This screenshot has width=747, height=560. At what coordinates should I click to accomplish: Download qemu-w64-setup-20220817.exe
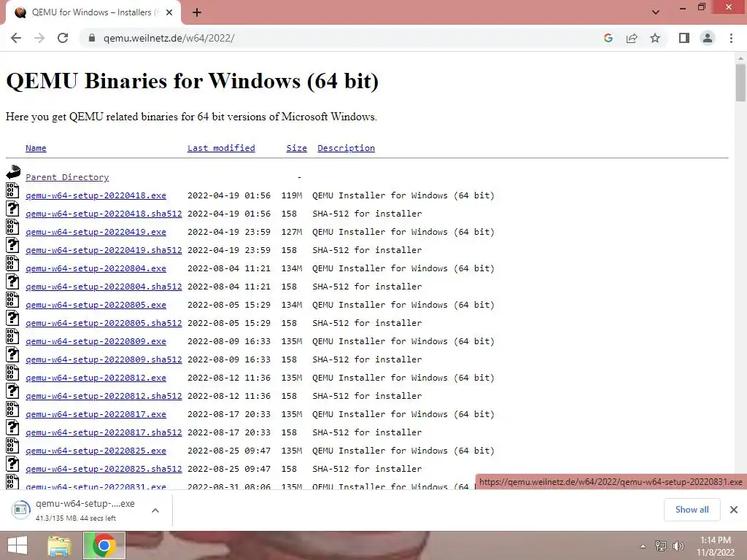96,414
